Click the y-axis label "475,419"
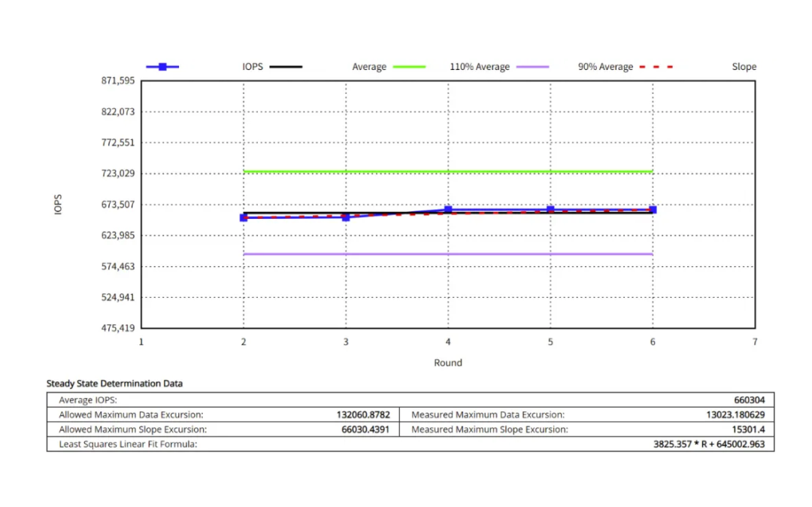This screenshot has width=812, height=507. [117, 328]
